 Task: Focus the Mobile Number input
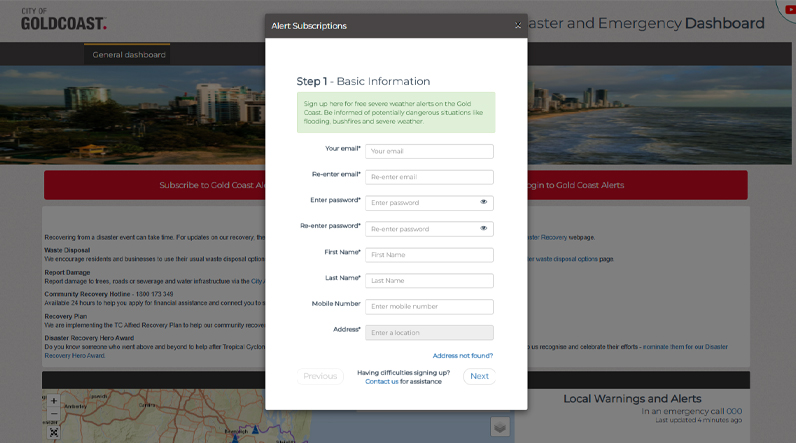click(x=429, y=307)
